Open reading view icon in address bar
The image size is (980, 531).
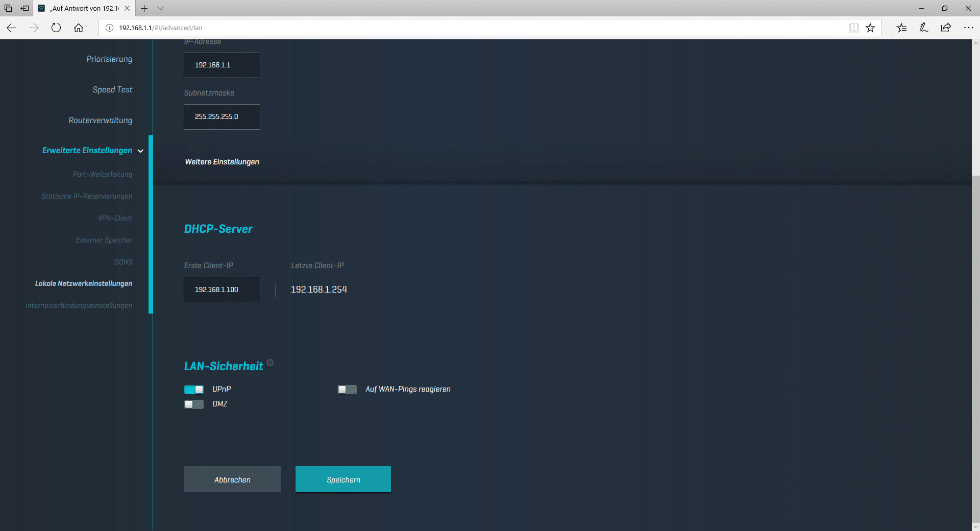pyautogui.click(x=853, y=28)
